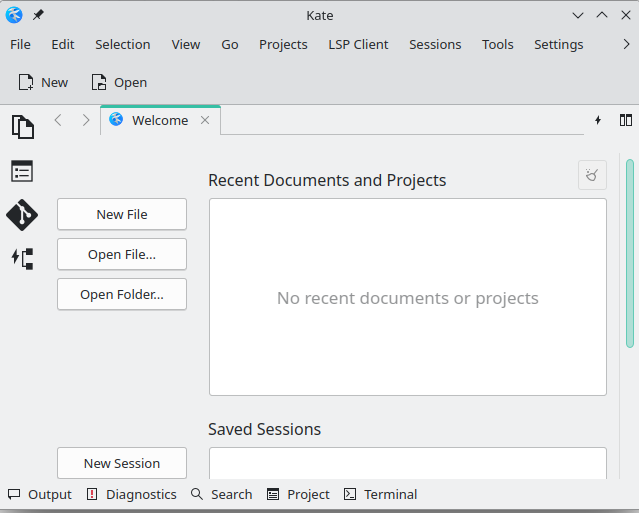
Task: Click the split view icon
Action: [x=626, y=120]
